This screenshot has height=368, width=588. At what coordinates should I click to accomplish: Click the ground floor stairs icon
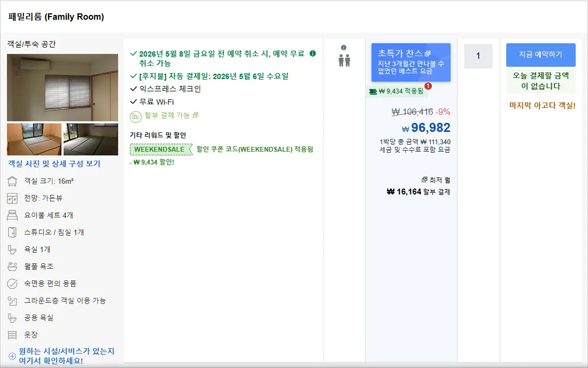12,301
